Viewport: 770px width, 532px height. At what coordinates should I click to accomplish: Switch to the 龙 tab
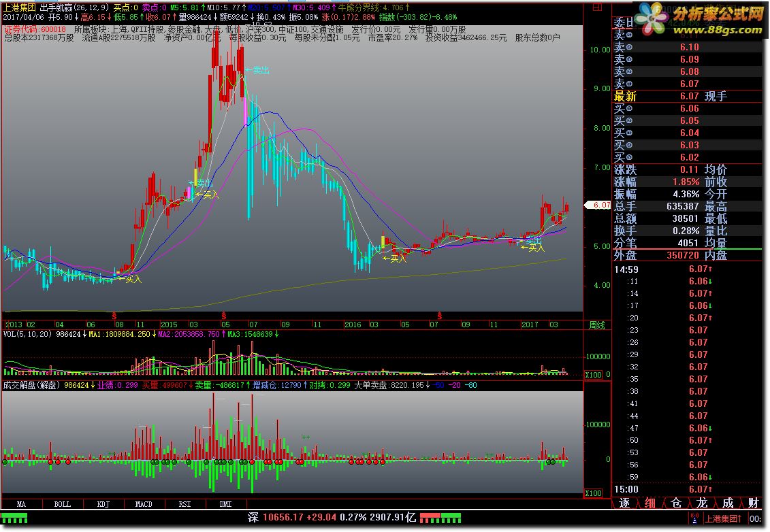click(x=702, y=503)
